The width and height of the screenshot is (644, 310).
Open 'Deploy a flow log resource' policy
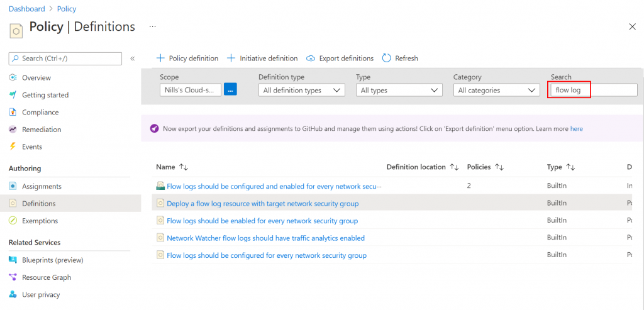[x=262, y=204]
